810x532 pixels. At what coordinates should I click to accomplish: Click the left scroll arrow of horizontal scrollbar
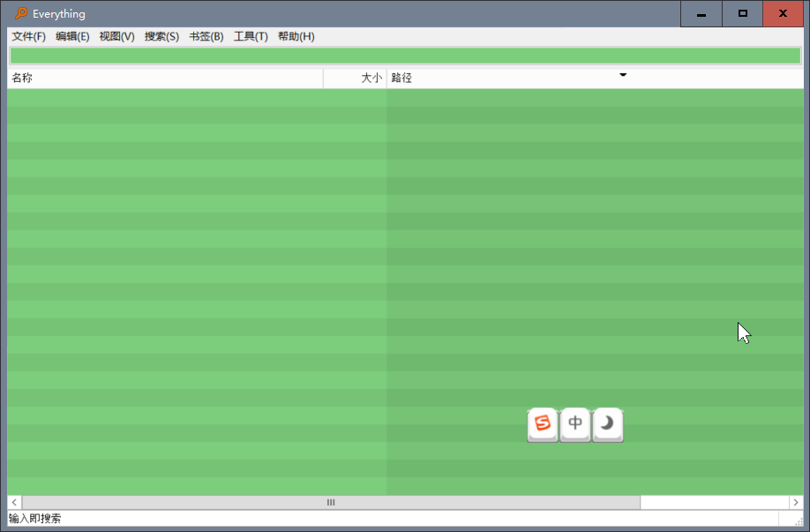[14, 502]
